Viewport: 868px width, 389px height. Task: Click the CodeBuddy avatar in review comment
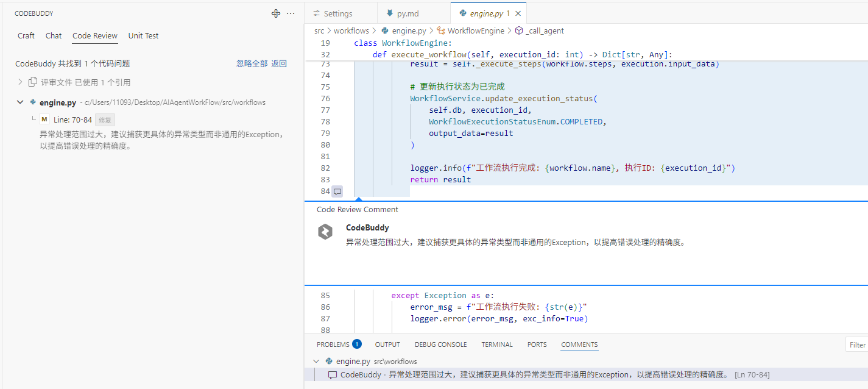tap(325, 232)
